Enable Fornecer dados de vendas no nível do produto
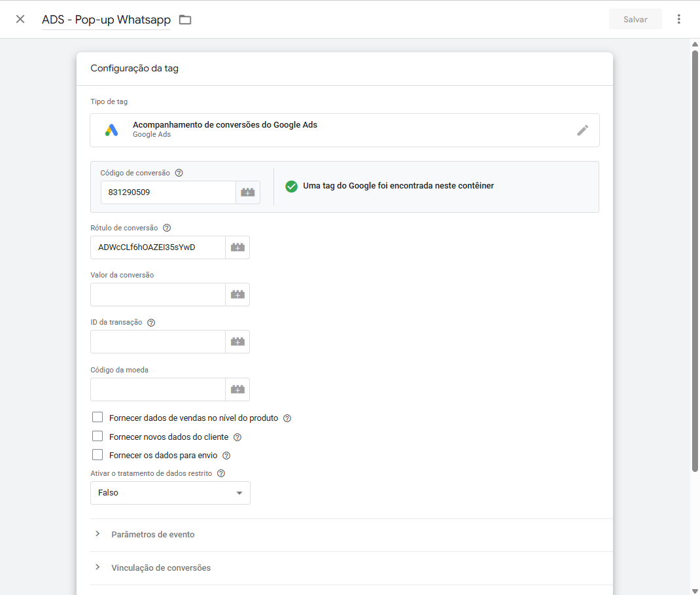The height and width of the screenshot is (595, 700). (x=97, y=418)
